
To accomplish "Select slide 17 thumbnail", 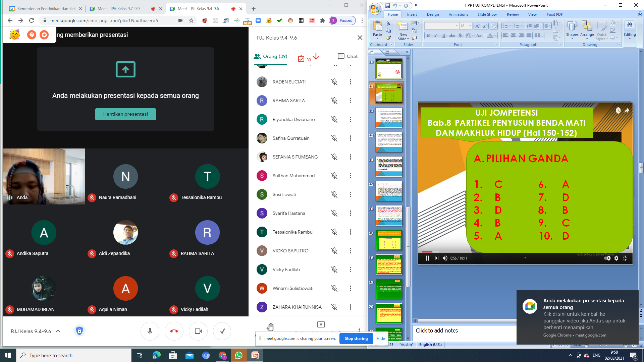I will coord(388,240).
